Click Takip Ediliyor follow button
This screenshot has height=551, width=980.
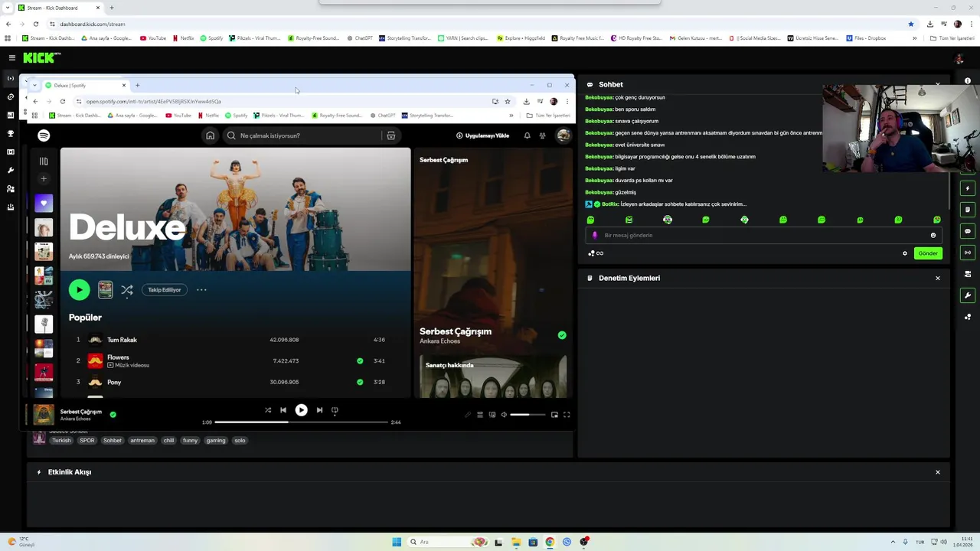165,290
